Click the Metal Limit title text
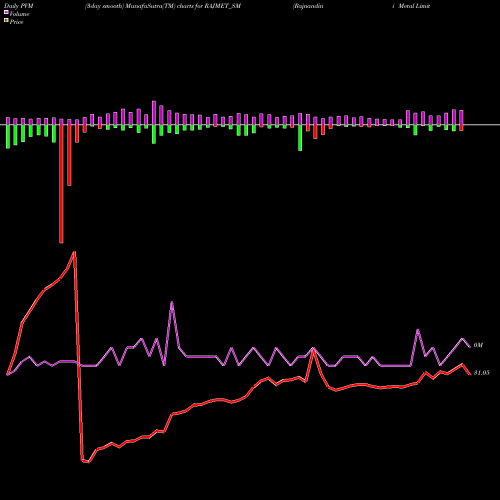Screen dimensions: 500x500 pos(414,6)
